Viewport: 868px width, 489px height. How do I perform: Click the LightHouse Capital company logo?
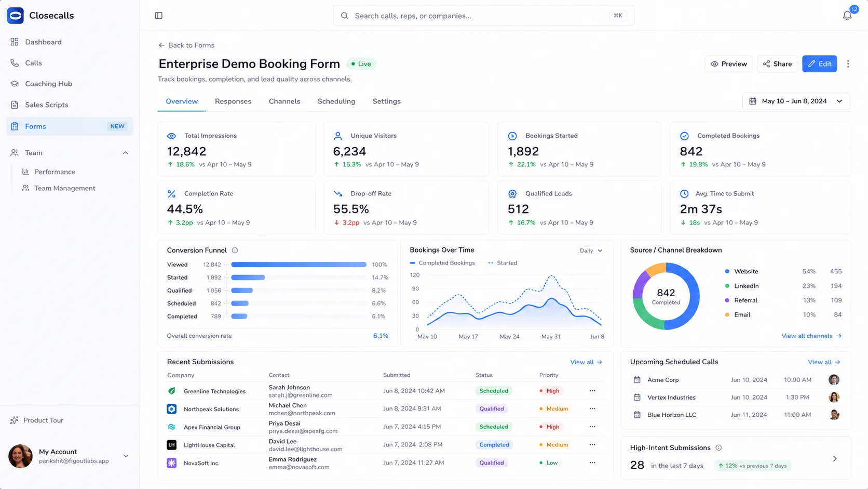[171, 445]
